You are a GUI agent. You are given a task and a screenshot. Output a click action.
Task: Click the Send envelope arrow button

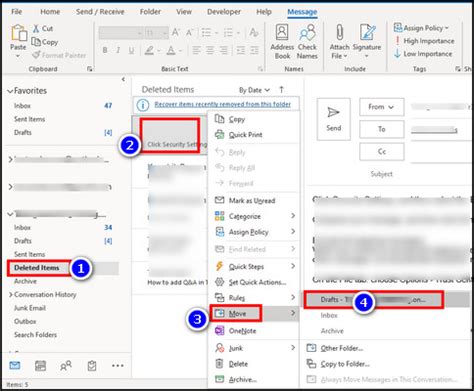coord(333,119)
